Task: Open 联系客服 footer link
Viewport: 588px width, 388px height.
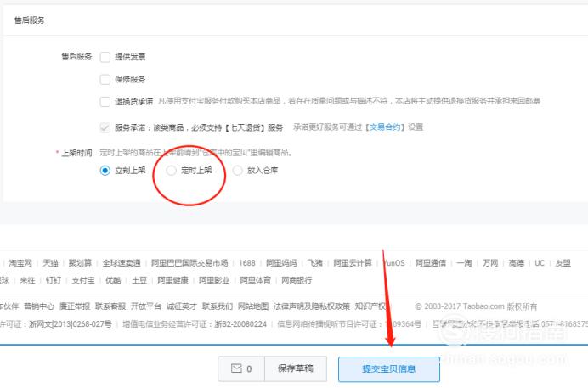Action: (110, 306)
